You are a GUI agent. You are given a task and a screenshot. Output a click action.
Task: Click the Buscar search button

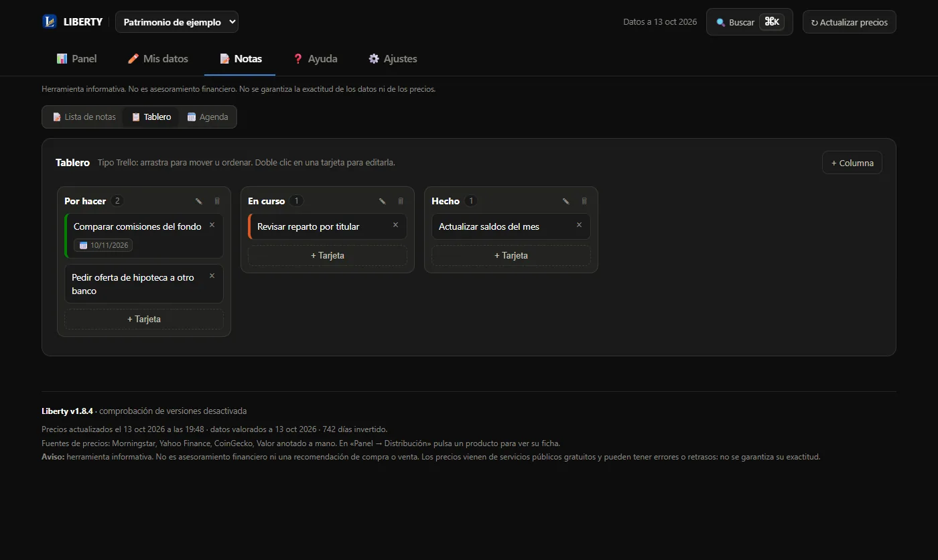click(750, 22)
